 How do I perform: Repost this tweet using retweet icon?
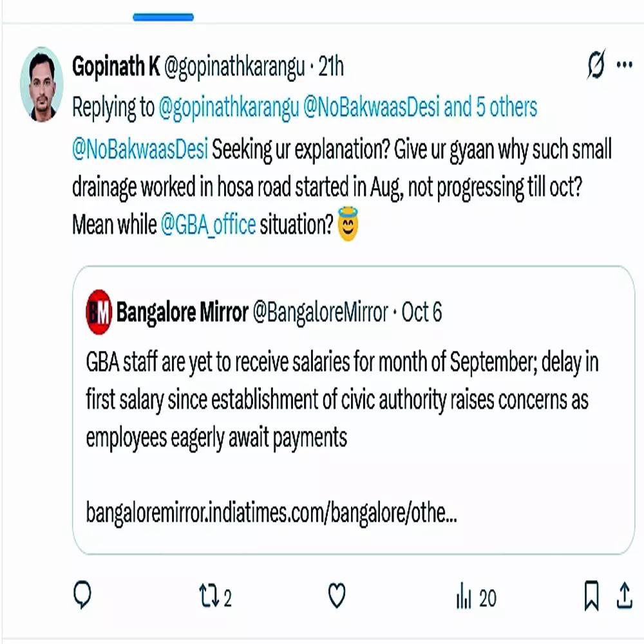(x=210, y=597)
